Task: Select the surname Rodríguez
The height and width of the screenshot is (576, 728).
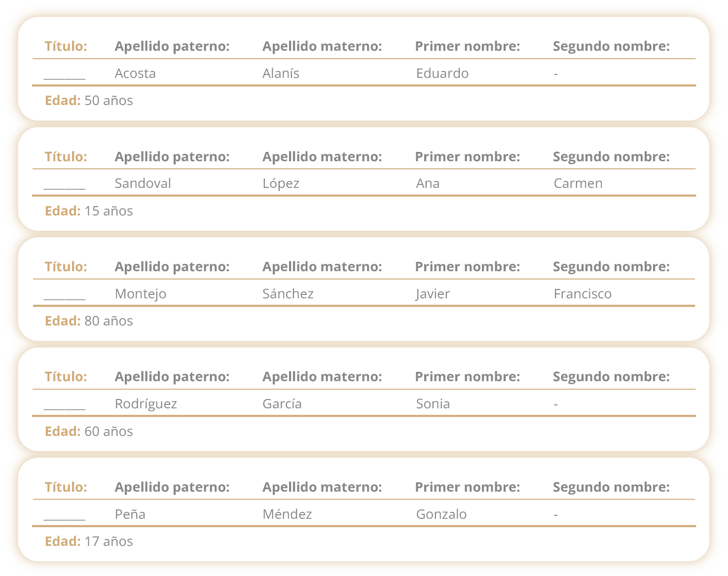Action: click(146, 404)
